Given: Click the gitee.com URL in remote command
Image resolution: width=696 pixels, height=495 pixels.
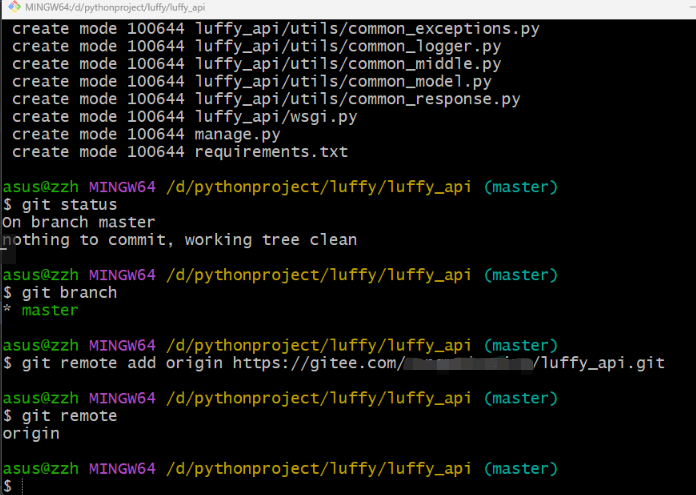Looking at the screenshot, I should click(448, 364).
